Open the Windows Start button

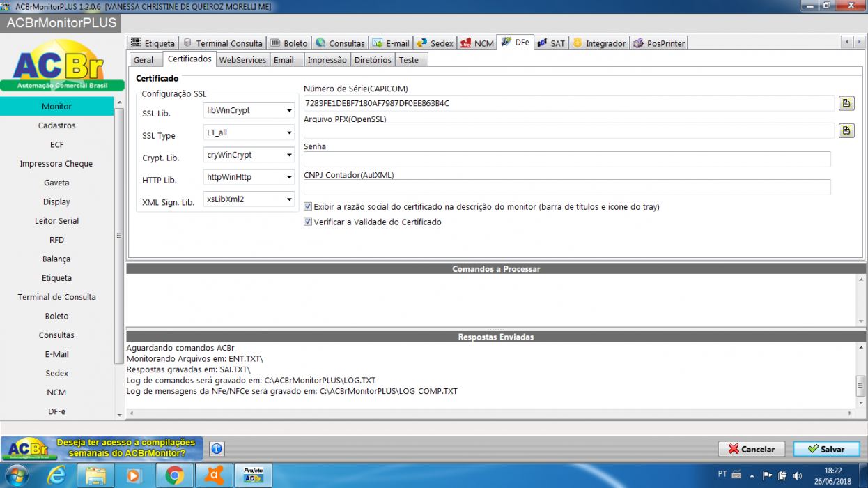tap(15, 476)
